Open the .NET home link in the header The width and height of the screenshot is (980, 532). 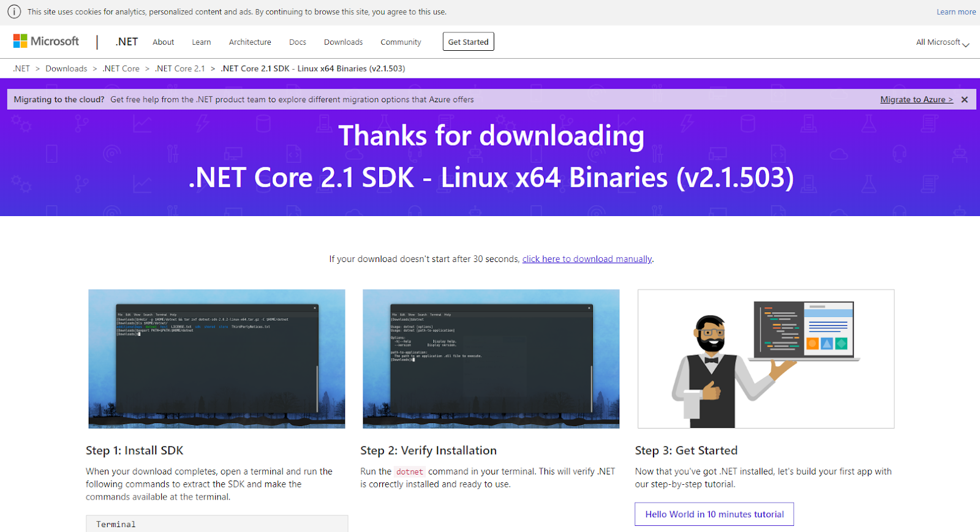pos(126,42)
